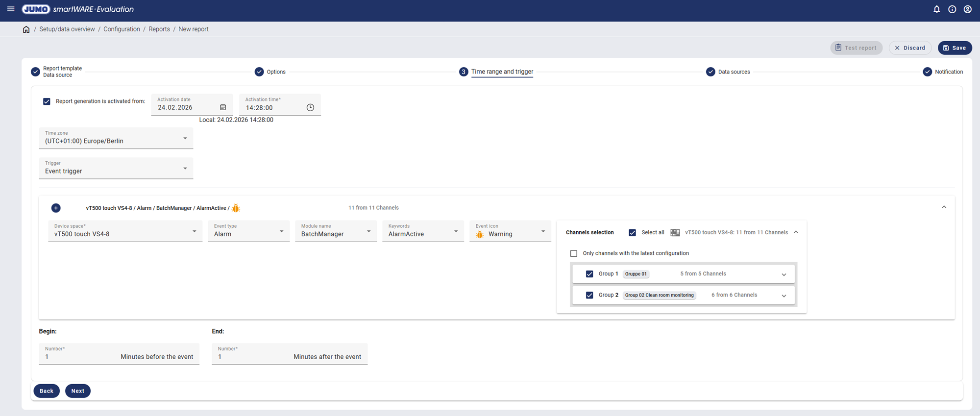
Task: Click the Next button
Action: [x=78, y=391]
